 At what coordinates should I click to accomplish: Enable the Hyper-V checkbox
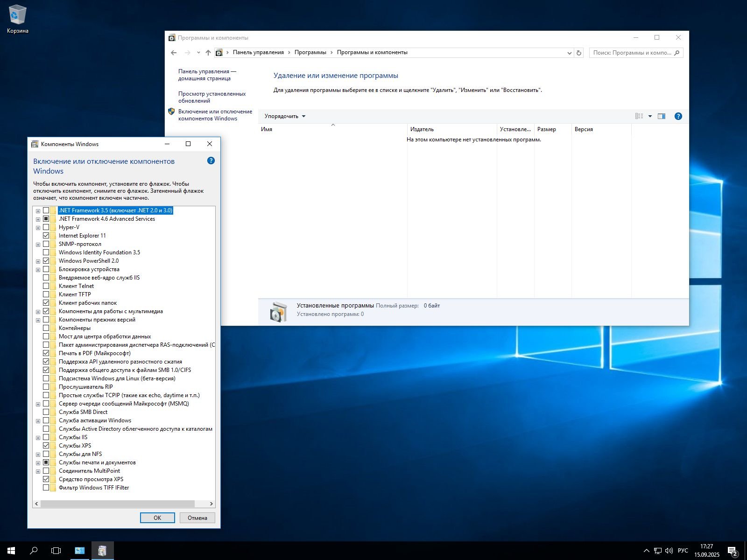click(46, 227)
